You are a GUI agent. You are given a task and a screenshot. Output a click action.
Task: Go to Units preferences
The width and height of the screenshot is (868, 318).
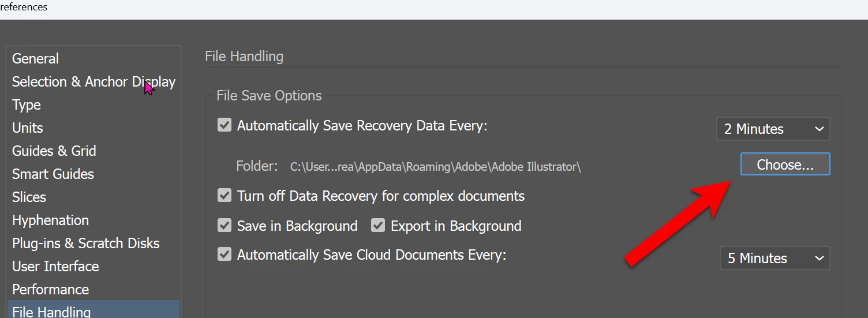point(28,128)
